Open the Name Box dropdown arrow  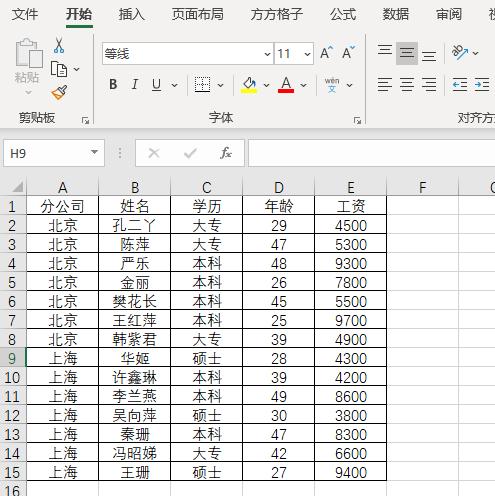(x=94, y=152)
